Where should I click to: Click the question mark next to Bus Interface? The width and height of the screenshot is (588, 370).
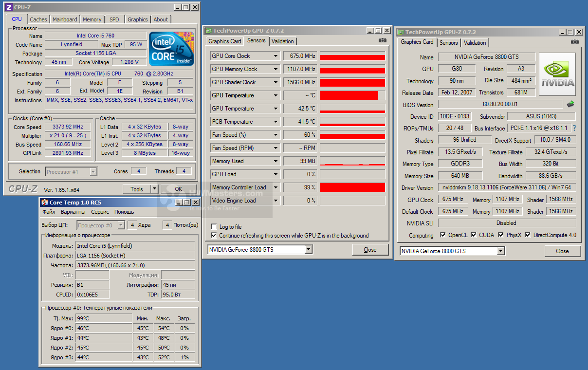point(574,128)
